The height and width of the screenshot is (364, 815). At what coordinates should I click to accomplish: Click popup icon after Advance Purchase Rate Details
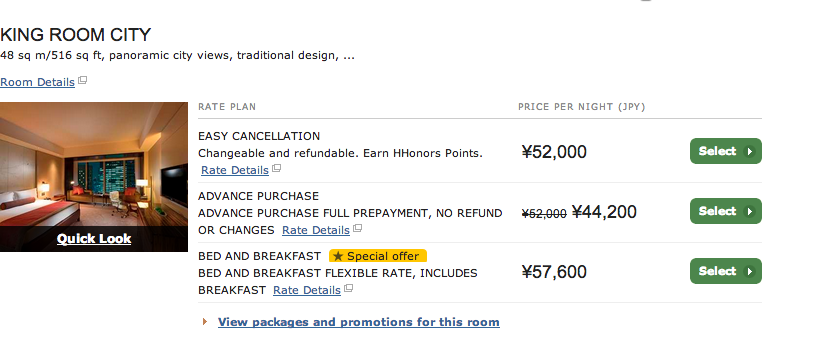tap(358, 228)
